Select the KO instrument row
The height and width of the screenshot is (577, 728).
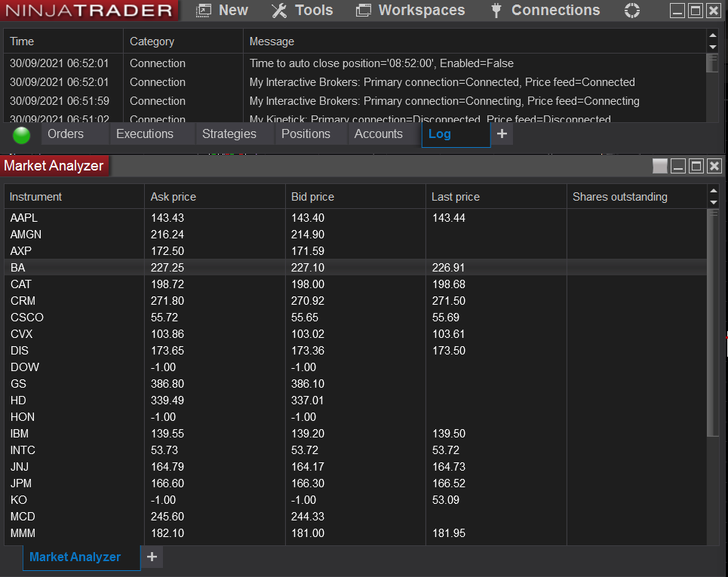click(x=355, y=500)
